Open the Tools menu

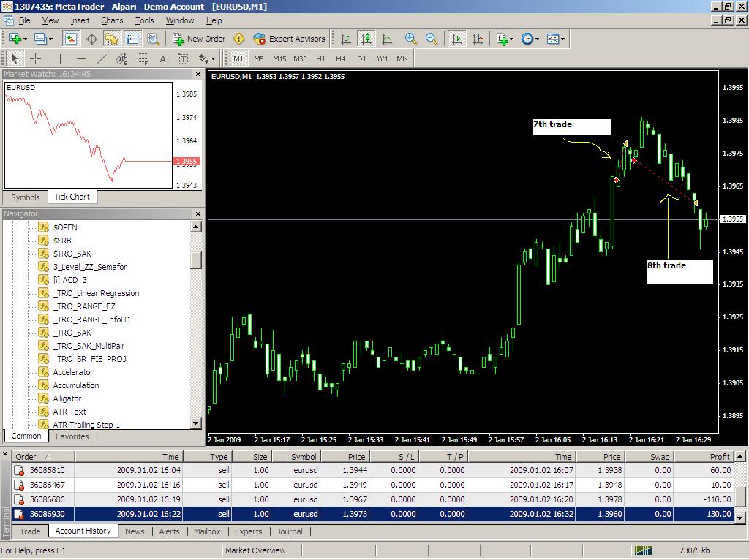pyautogui.click(x=144, y=20)
